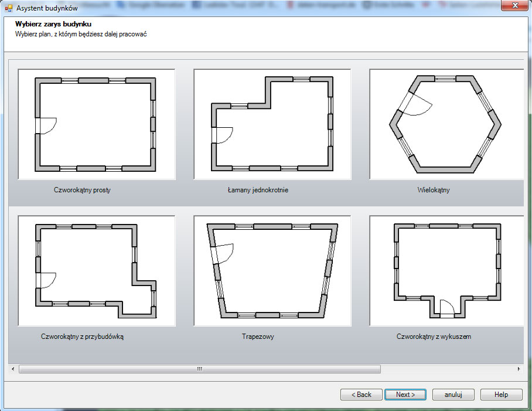Click the horizontal scrollbar thumb
This screenshot has width=532, height=411.
tap(199, 369)
